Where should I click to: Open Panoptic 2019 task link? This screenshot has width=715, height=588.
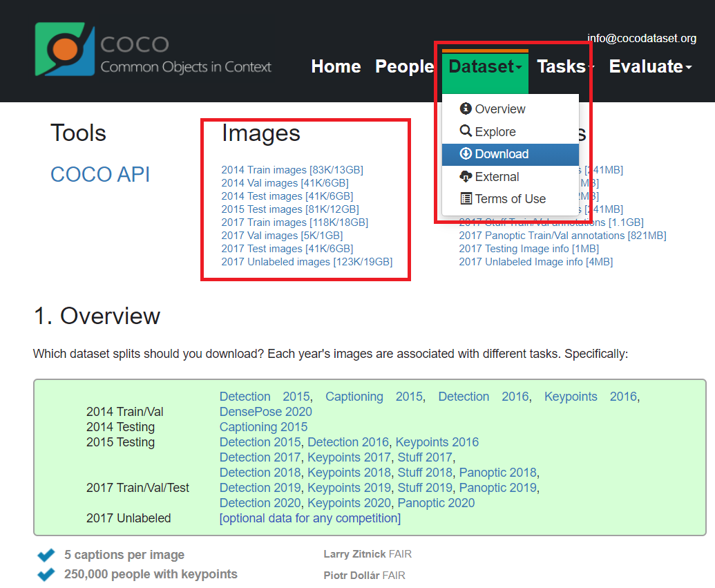[x=498, y=488]
